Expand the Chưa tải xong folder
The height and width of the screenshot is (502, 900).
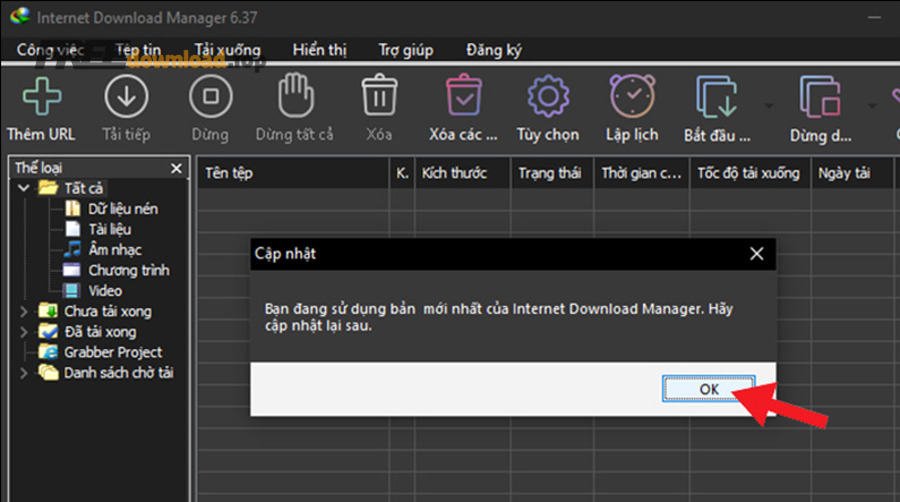click(x=24, y=311)
